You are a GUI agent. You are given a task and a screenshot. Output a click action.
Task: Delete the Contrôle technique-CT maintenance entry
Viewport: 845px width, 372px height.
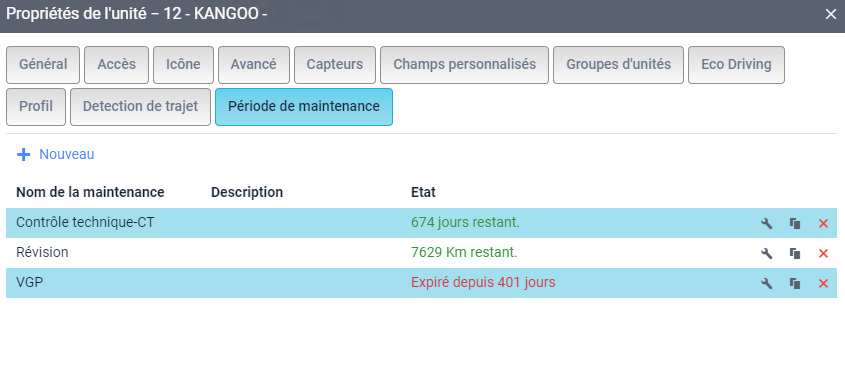823,223
